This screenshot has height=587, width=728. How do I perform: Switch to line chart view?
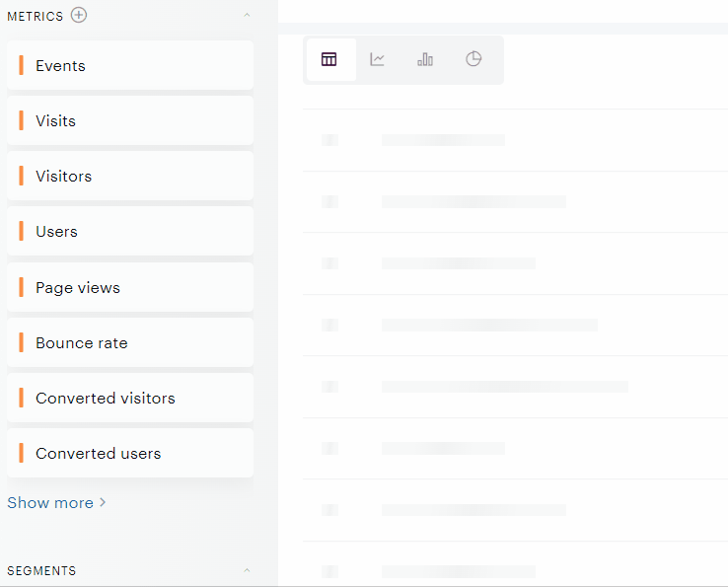coord(378,59)
